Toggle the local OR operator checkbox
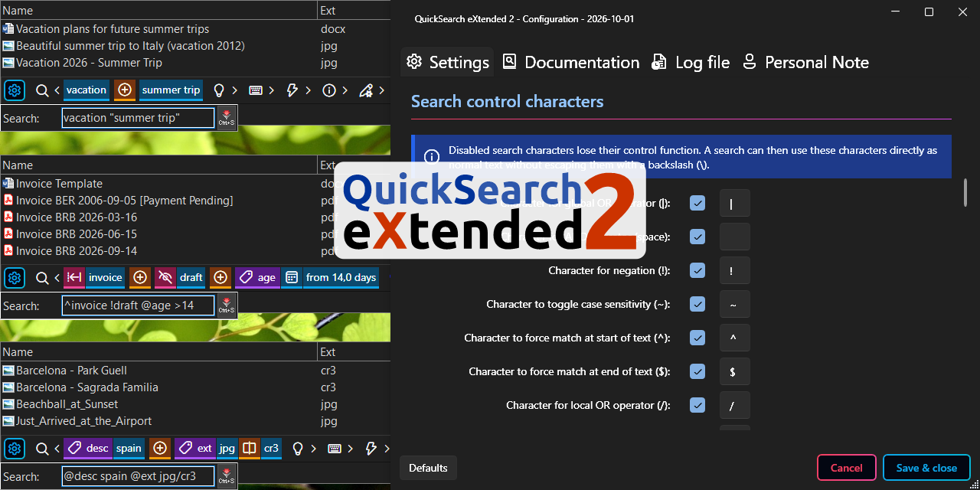 [x=697, y=405]
